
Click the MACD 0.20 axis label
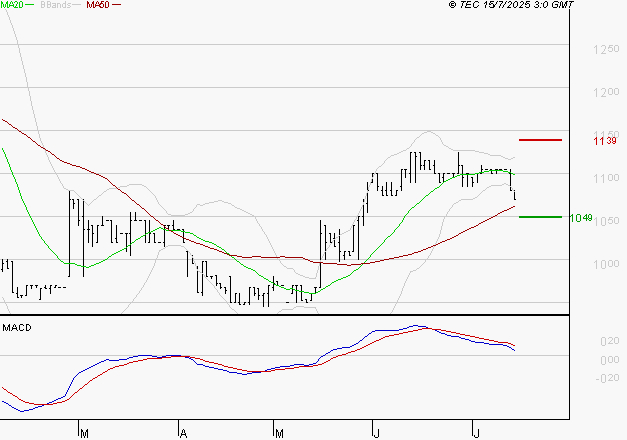tap(608, 341)
